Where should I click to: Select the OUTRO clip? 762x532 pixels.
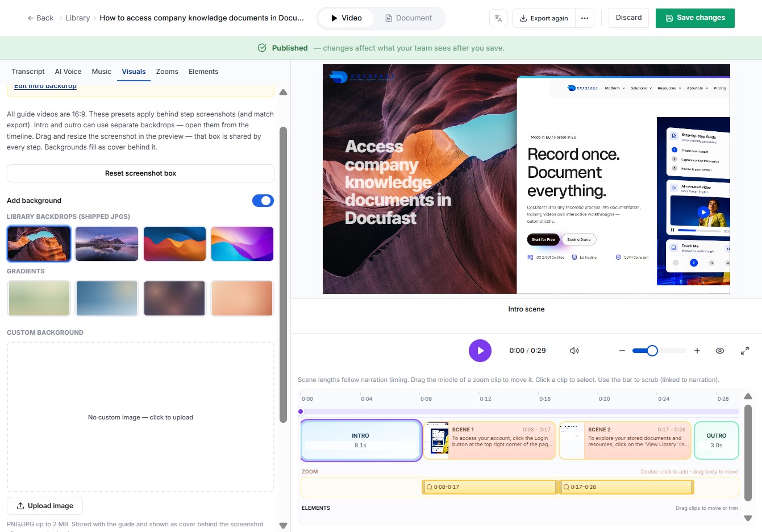point(717,440)
